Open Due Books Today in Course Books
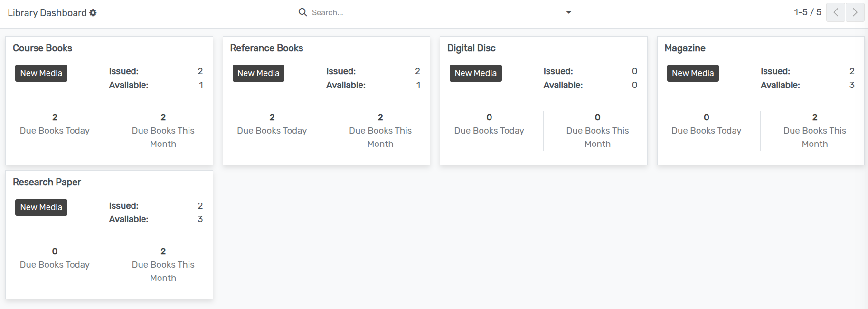The image size is (868, 309). [x=55, y=124]
